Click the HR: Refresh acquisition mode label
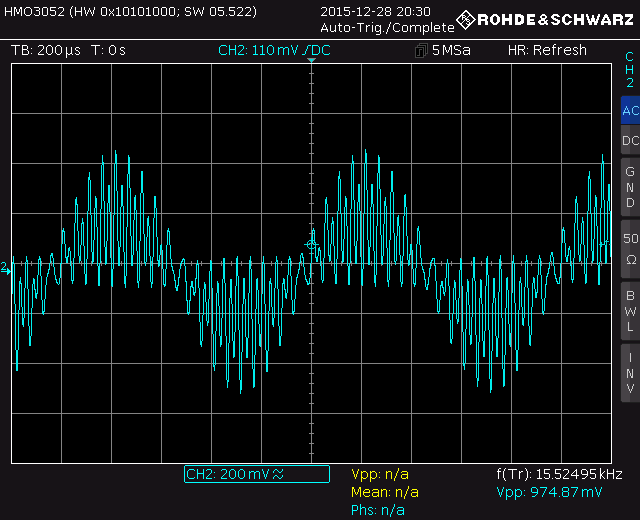640x520 pixels. tap(547, 50)
